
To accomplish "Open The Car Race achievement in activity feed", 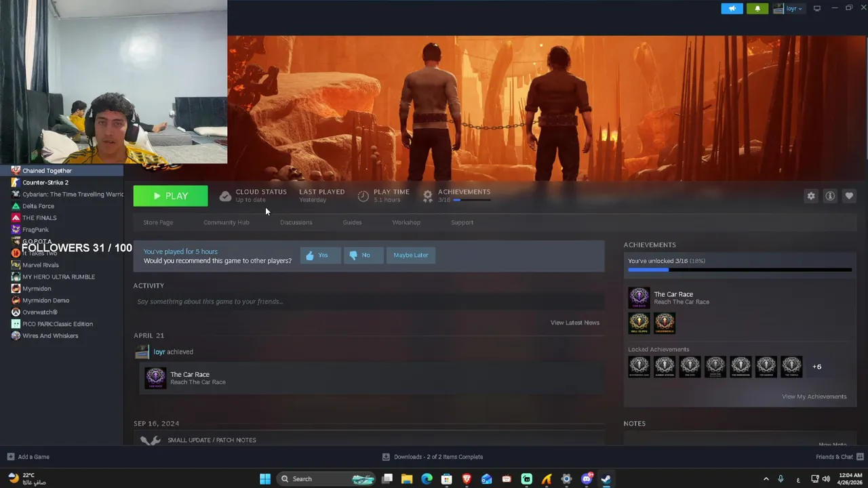I will 372,378.
